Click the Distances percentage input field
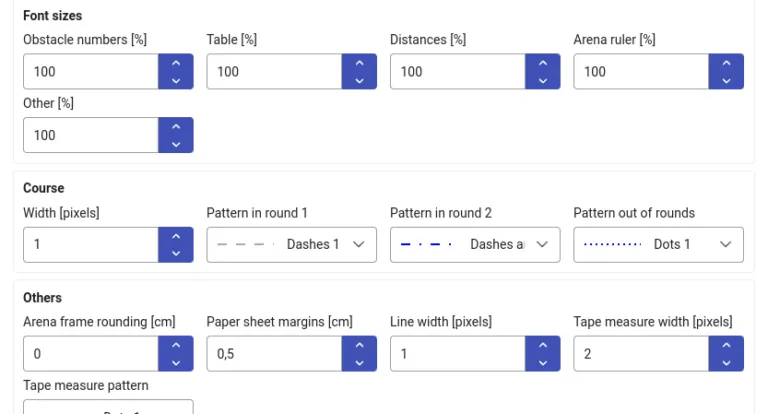 458,72
